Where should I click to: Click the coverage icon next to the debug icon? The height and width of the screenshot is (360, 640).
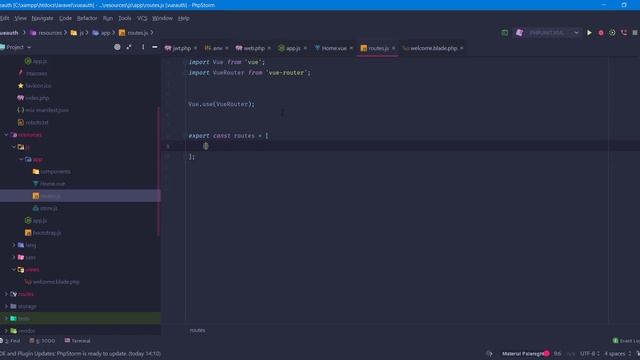612,33
